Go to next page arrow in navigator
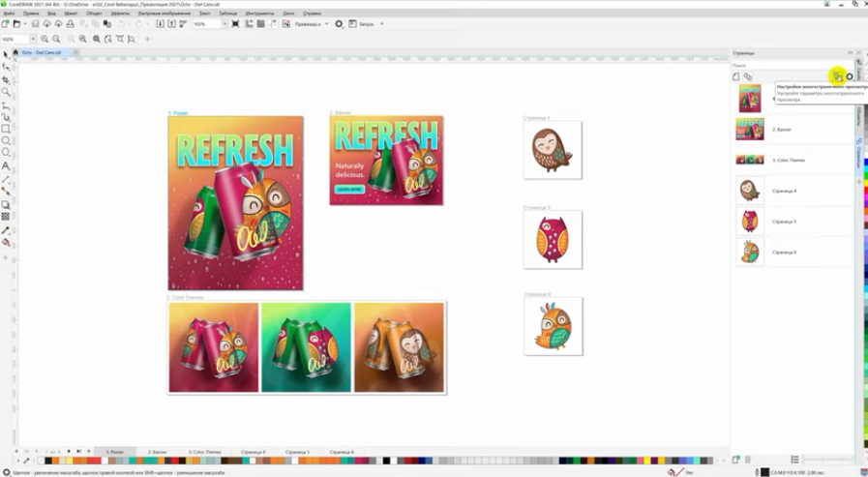 pyautogui.click(x=69, y=452)
